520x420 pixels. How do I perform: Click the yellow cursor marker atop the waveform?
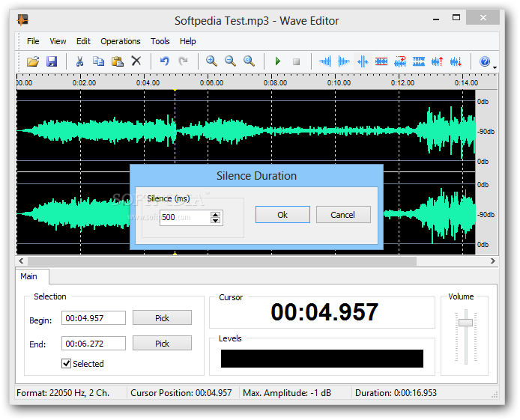click(175, 90)
